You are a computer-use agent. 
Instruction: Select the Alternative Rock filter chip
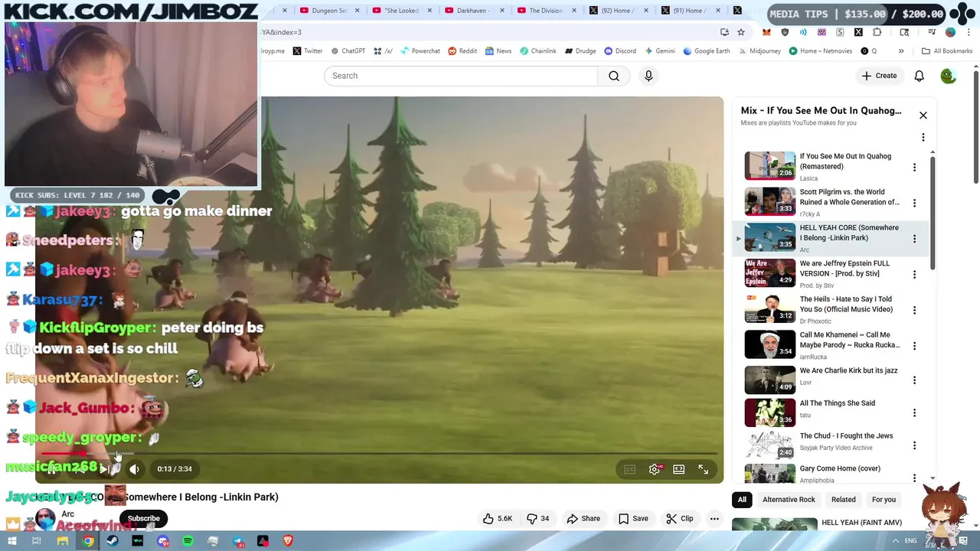coord(789,500)
